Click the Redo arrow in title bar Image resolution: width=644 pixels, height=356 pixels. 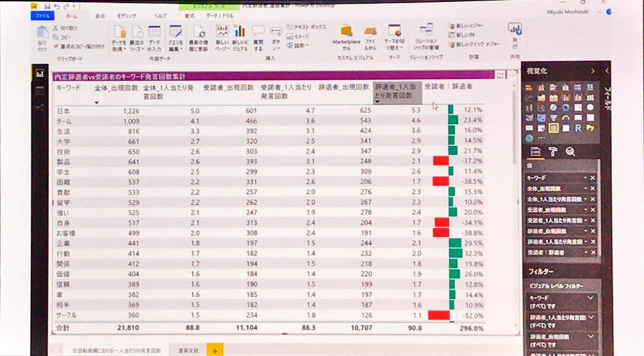pyautogui.click(x=67, y=6)
